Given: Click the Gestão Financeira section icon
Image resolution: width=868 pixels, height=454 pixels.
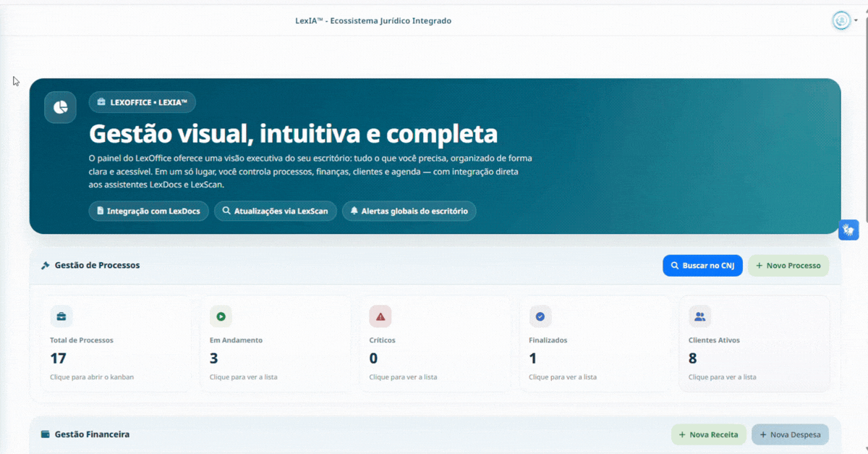Looking at the screenshot, I should coord(46,434).
